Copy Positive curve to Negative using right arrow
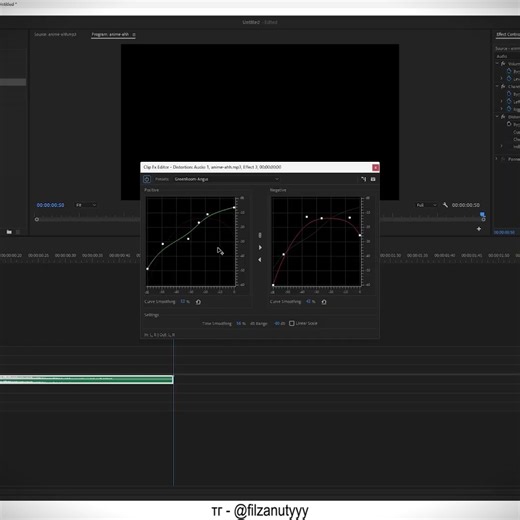This screenshot has width=520, height=520. pos(260,248)
